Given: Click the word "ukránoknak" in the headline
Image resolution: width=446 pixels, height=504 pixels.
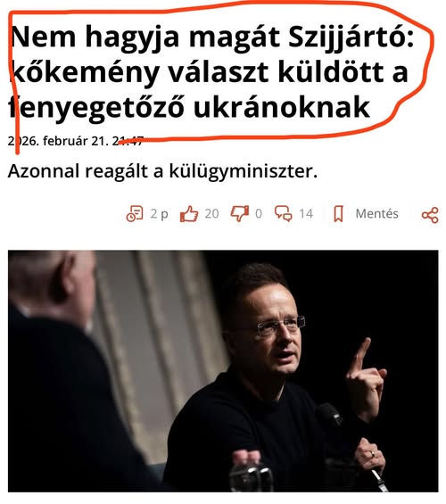Looking at the screenshot, I should click(x=282, y=108).
